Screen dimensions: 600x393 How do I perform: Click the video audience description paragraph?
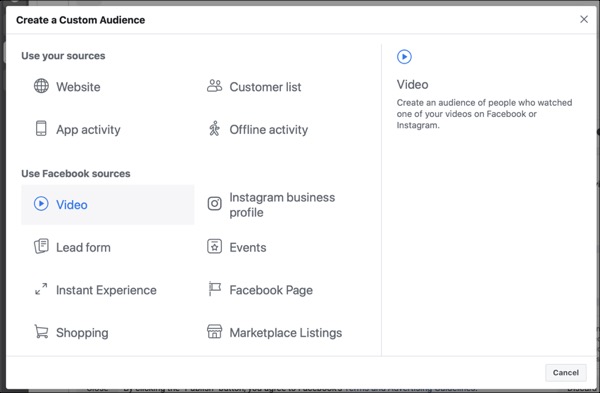(x=484, y=114)
